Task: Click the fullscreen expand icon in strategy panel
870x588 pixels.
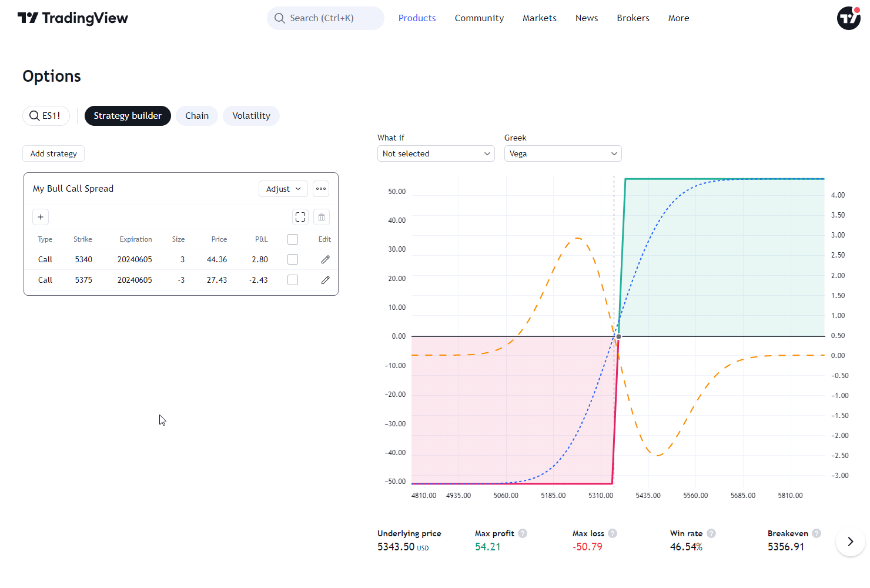Action: coord(300,217)
